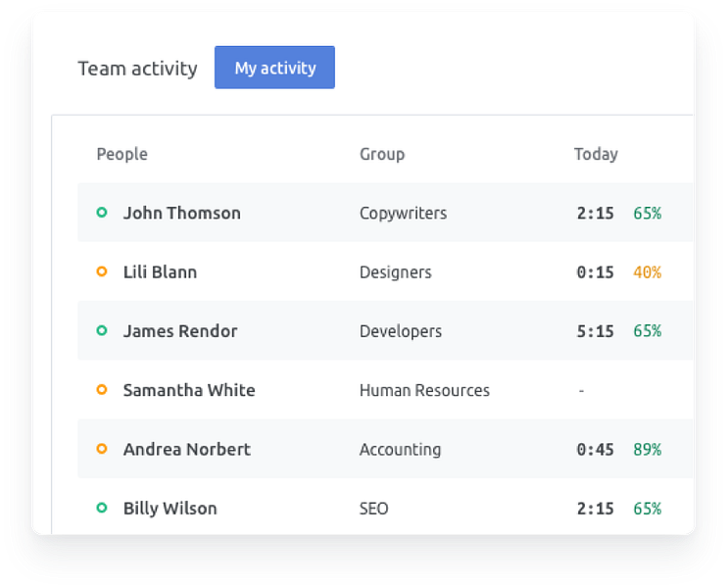Image resolution: width=727 pixels, height=588 pixels.
Task: Select the Billy Wilson name
Action: point(170,508)
